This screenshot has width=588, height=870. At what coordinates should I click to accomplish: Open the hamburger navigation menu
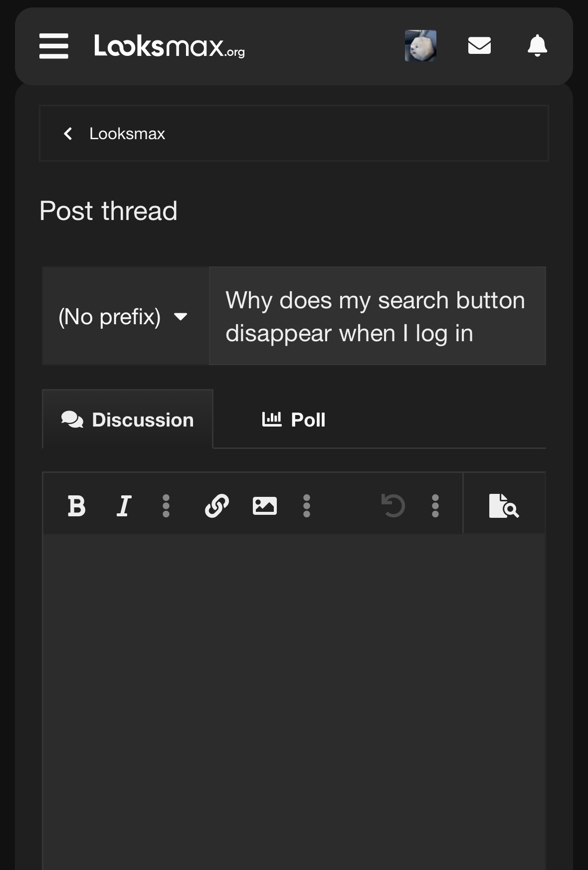[x=54, y=46]
